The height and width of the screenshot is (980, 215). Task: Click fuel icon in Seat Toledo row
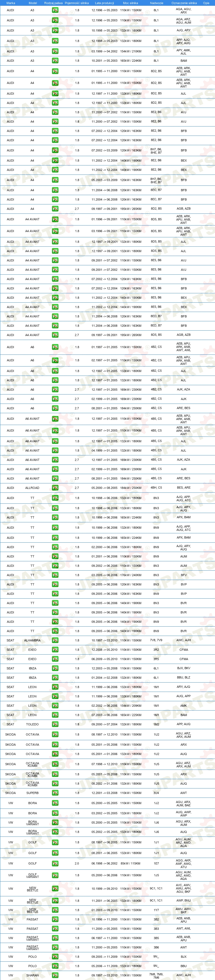[x=55, y=724]
